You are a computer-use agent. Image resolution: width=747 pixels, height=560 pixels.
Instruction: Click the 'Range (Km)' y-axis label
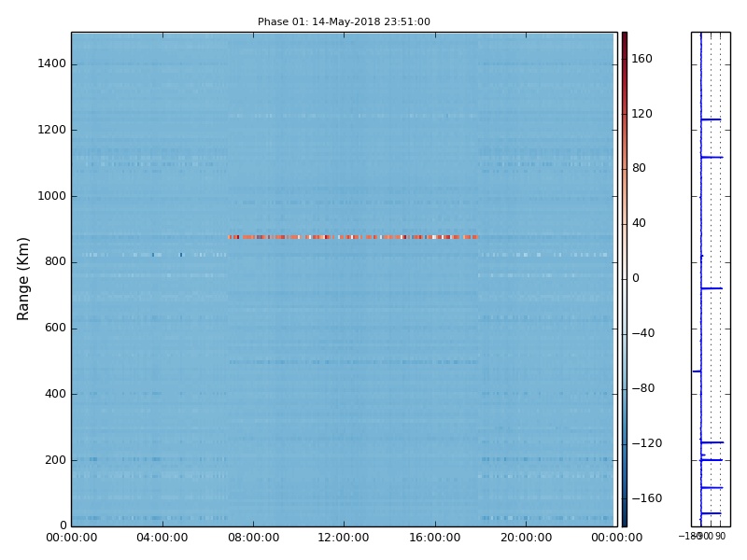[x=22, y=279]
